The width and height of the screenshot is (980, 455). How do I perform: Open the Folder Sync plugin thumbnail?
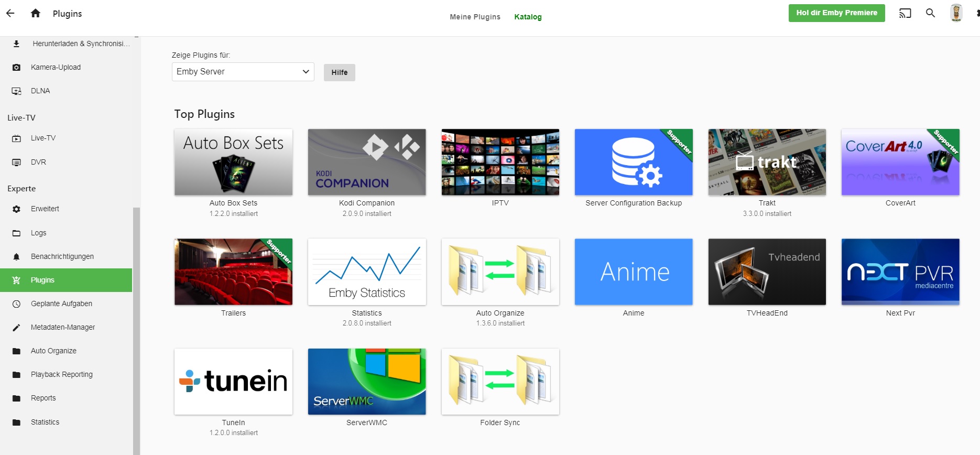click(500, 382)
